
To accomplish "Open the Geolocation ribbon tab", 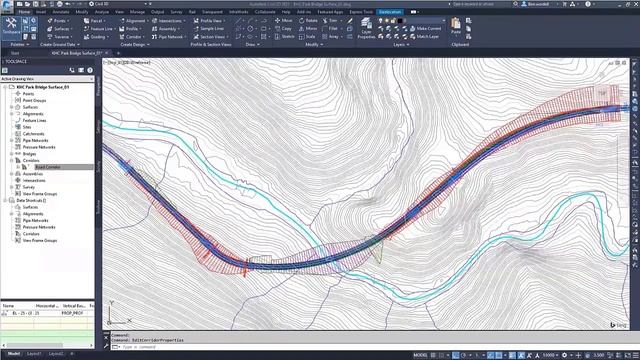I will pyautogui.click(x=390, y=12).
